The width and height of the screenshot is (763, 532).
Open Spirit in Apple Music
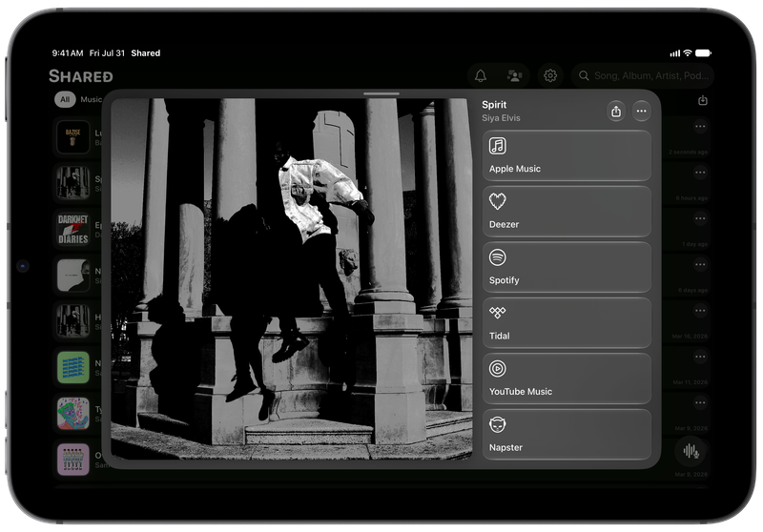(567, 155)
